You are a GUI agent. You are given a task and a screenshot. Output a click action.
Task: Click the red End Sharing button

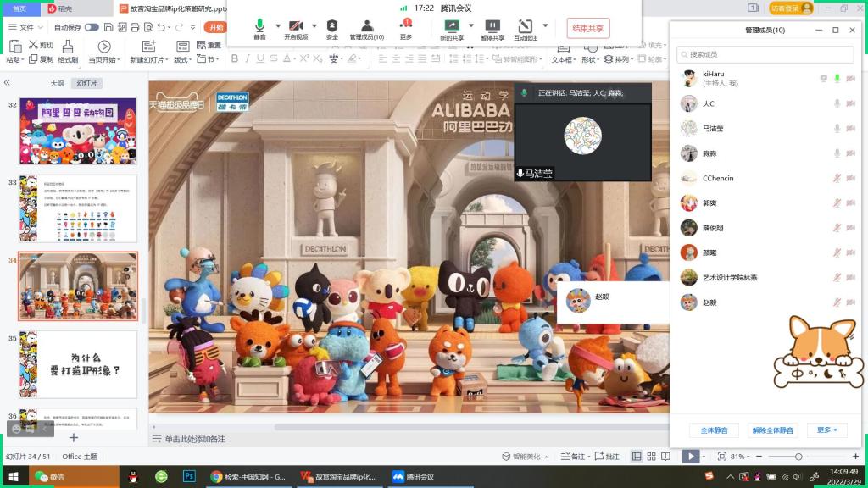[588, 28]
